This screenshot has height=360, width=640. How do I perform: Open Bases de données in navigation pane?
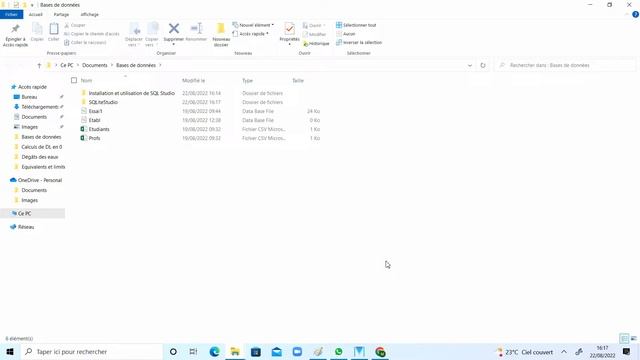coord(41,137)
